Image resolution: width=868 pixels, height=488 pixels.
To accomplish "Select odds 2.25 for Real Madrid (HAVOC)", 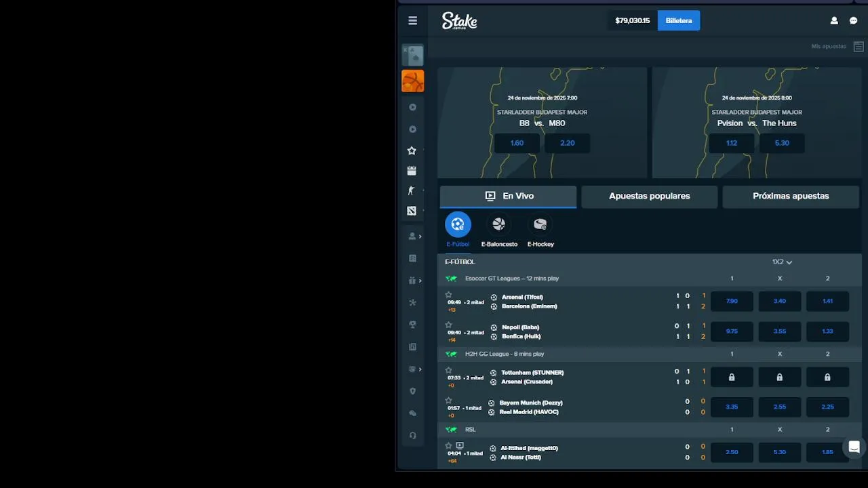I will [x=827, y=407].
